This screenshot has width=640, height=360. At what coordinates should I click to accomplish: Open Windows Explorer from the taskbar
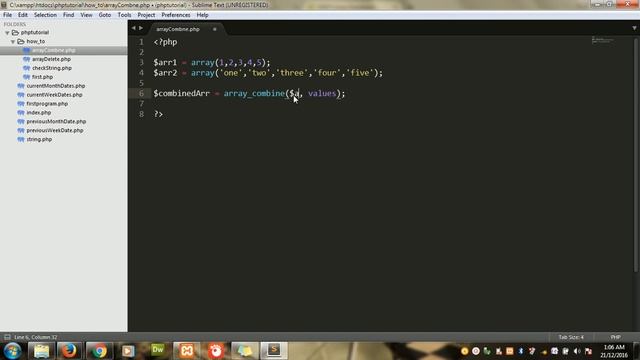click(41, 351)
